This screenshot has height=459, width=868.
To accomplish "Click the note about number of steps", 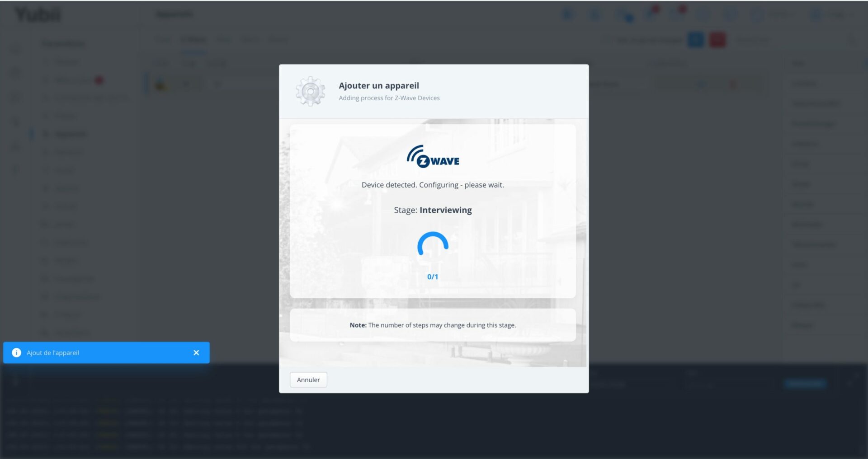I will tap(433, 325).
